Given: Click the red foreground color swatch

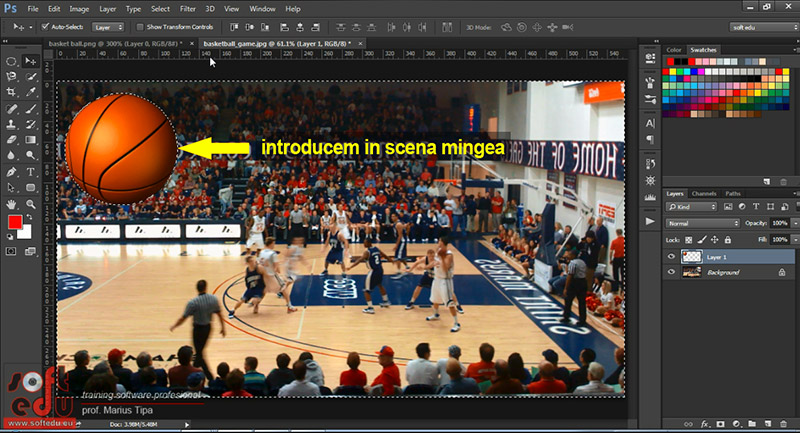Looking at the screenshot, I should point(15,222).
